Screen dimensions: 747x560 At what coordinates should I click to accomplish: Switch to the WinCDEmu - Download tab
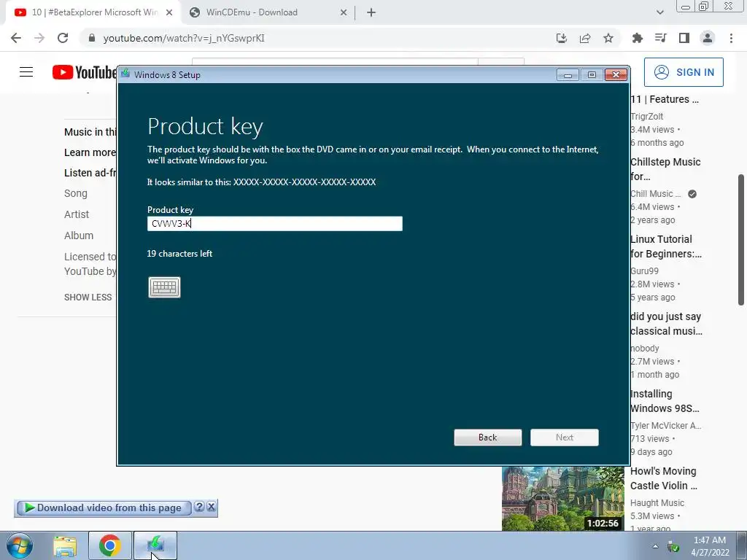point(252,12)
